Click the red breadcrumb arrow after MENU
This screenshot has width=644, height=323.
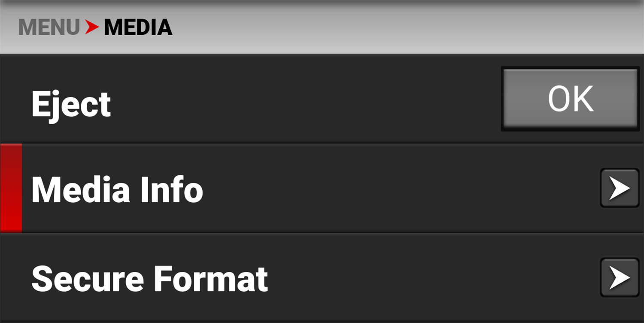91,27
